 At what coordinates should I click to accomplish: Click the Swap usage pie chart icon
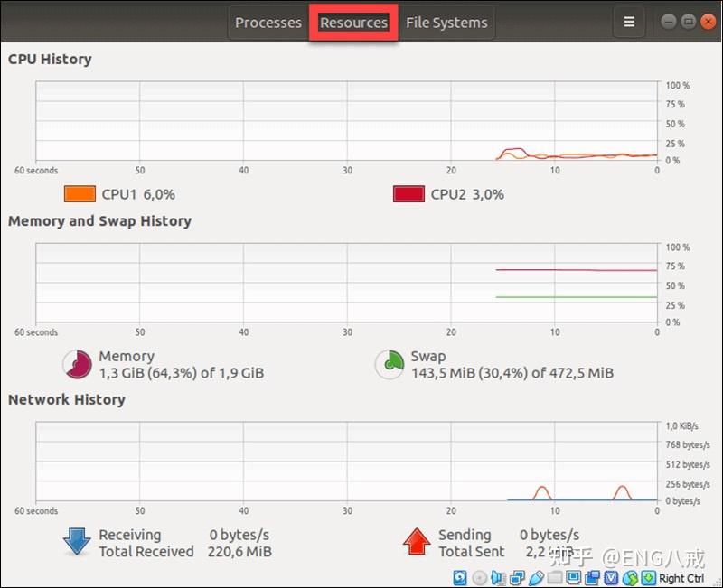tap(390, 364)
